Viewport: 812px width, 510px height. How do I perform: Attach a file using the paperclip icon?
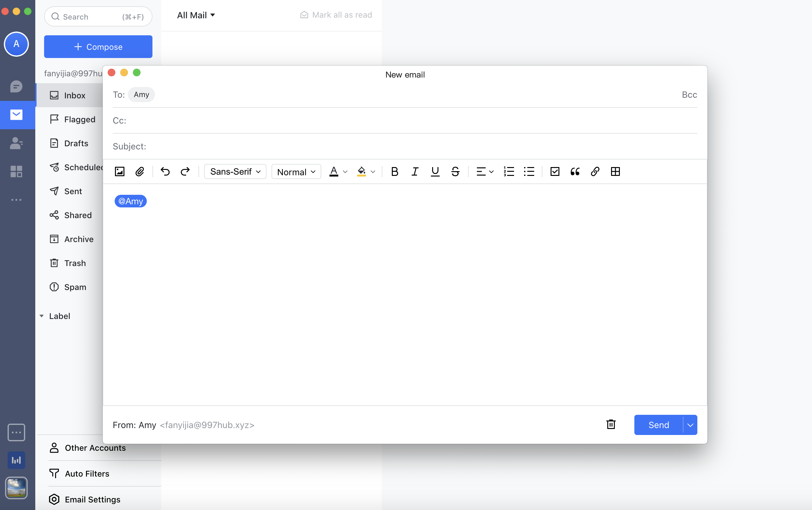[140, 171]
